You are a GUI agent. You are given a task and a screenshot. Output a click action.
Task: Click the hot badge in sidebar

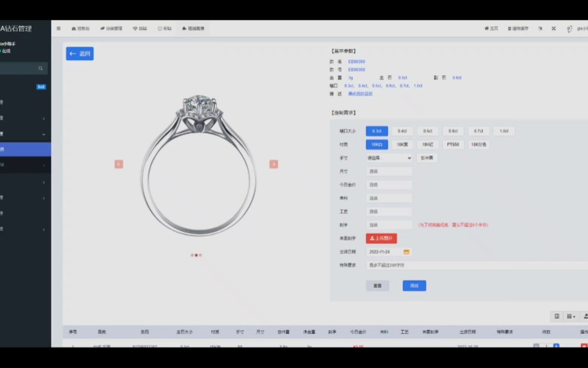pyautogui.click(x=41, y=87)
